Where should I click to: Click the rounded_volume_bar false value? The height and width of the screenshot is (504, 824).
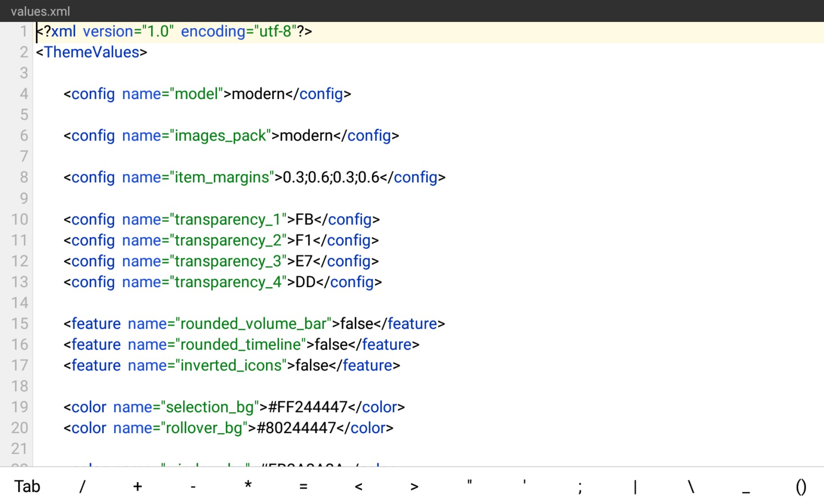[357, 324]
